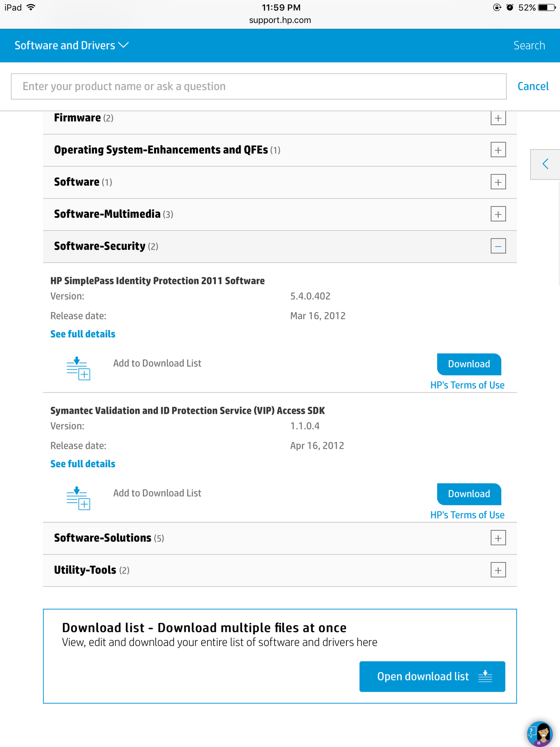Expand the Firmware section
This screenshot has width=560, height=747.
point(498,118)
